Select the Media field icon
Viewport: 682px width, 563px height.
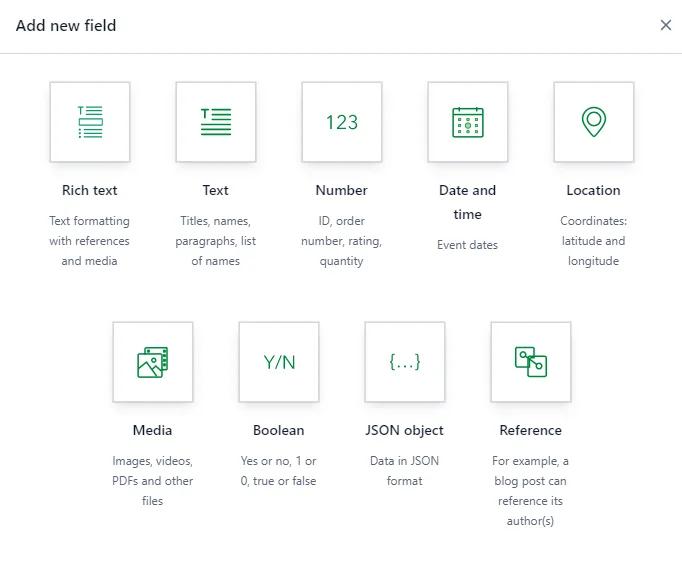153,362
